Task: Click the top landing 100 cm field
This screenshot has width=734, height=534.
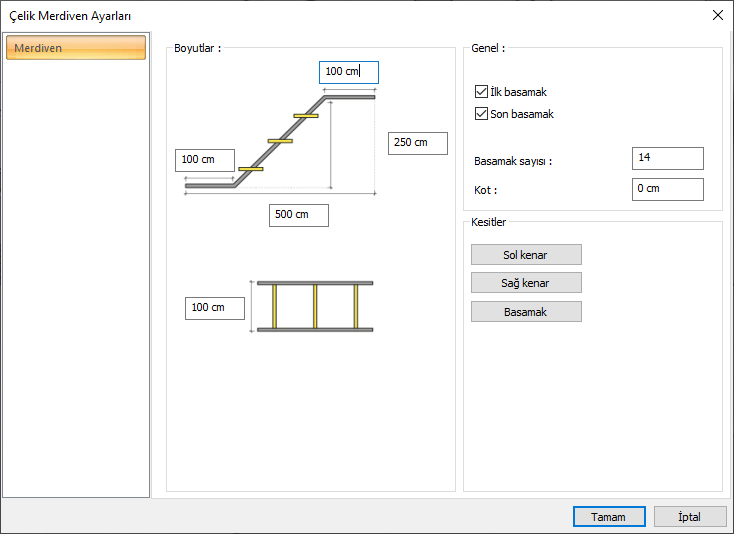Action: point(348,72)
